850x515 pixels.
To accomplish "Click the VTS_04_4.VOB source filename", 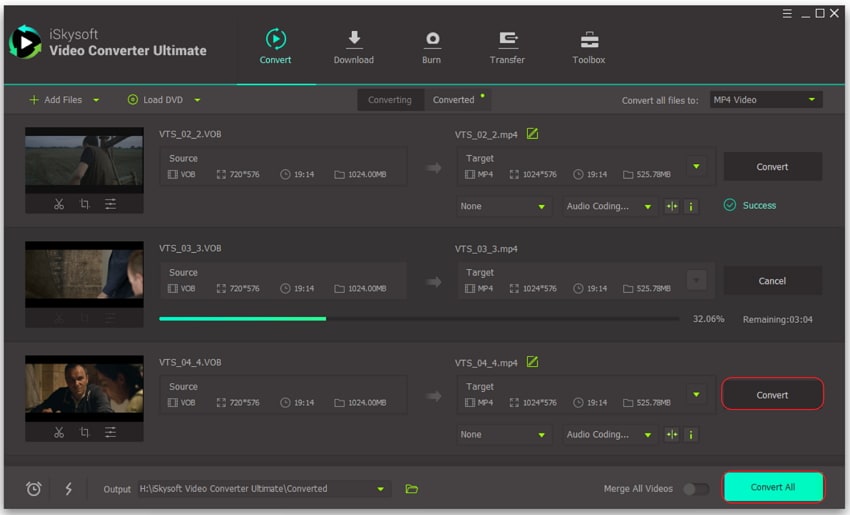I will click(190, 362).
